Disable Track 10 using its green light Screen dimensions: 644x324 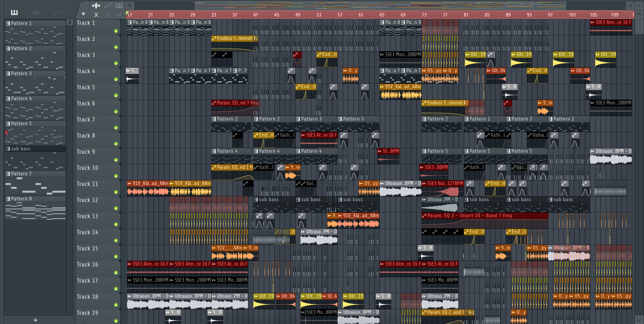[116, 176]
